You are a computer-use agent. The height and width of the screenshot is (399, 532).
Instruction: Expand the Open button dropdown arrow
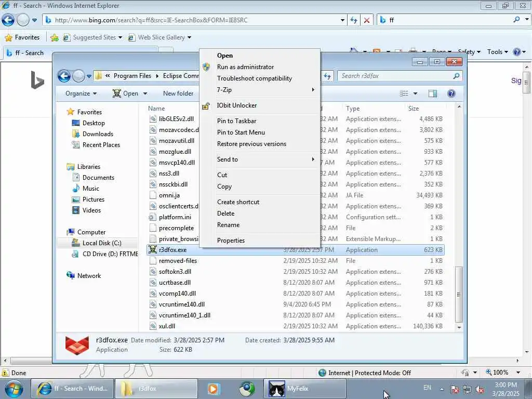click(x=145, y=94)
